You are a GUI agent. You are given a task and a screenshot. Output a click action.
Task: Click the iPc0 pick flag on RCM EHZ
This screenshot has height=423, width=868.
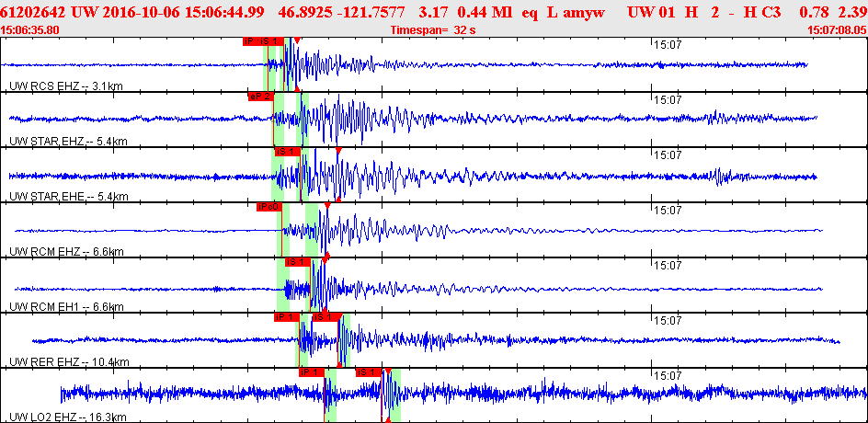269,207
